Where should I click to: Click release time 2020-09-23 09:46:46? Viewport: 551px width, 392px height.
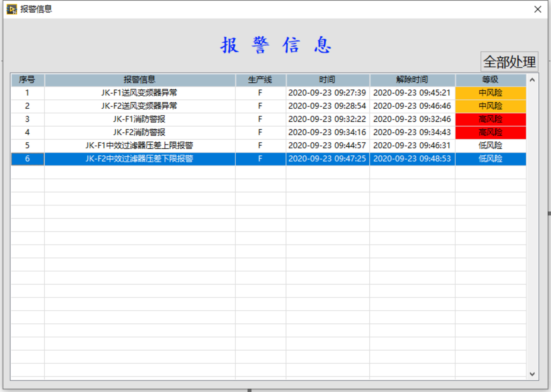coord(412,106)
